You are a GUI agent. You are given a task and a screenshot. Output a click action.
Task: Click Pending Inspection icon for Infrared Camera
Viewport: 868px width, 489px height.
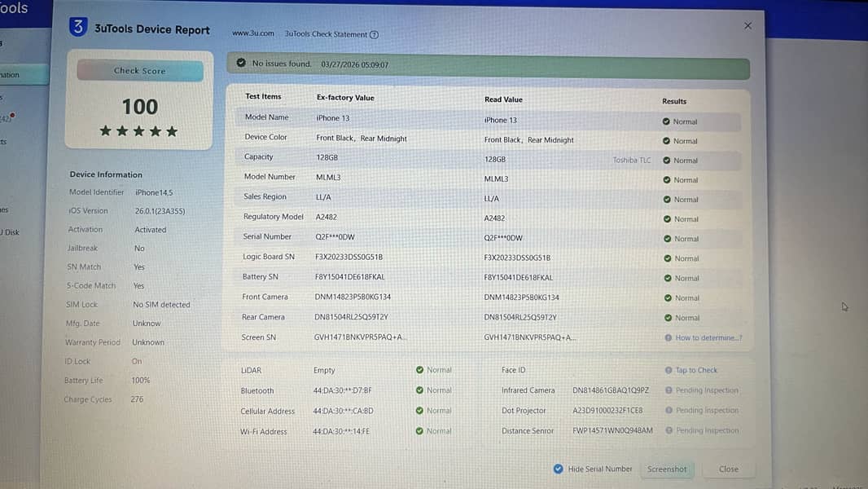pos(669,390)
